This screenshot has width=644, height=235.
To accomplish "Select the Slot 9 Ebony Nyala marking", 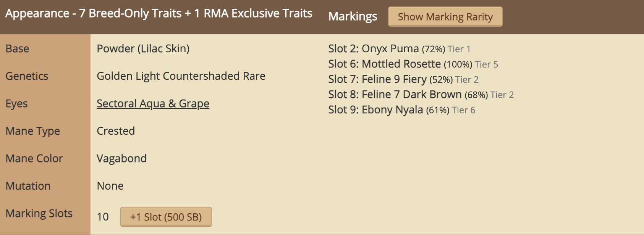I will pyautogui.click(x=402, y=110).
